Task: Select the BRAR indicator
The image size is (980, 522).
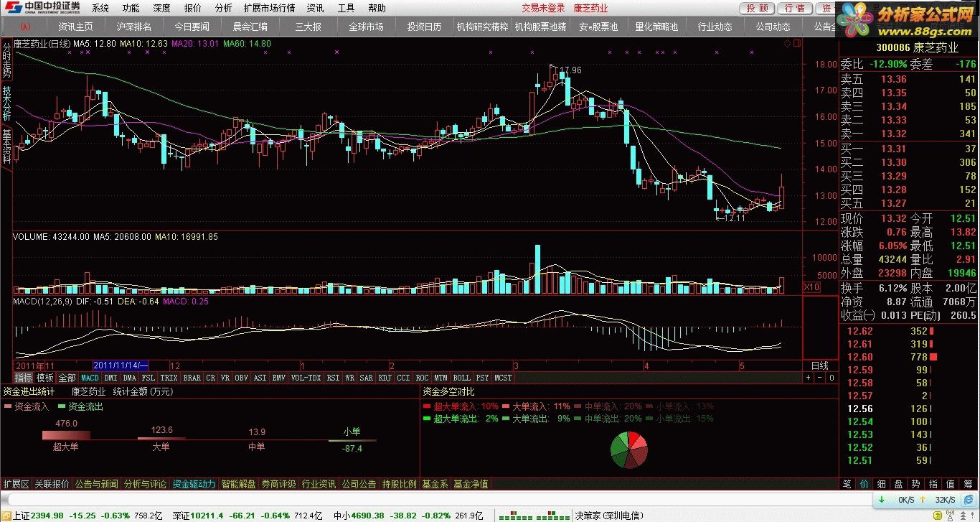Action: 192,377
